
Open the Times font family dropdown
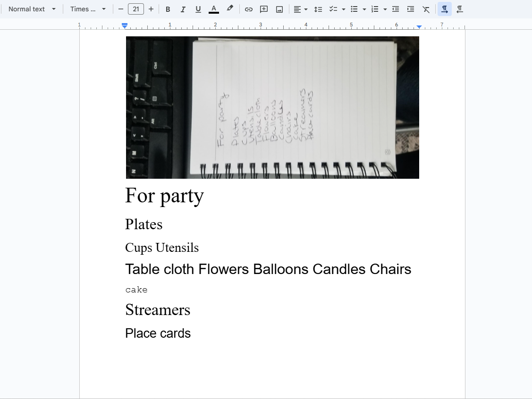[x=88, y=9]
